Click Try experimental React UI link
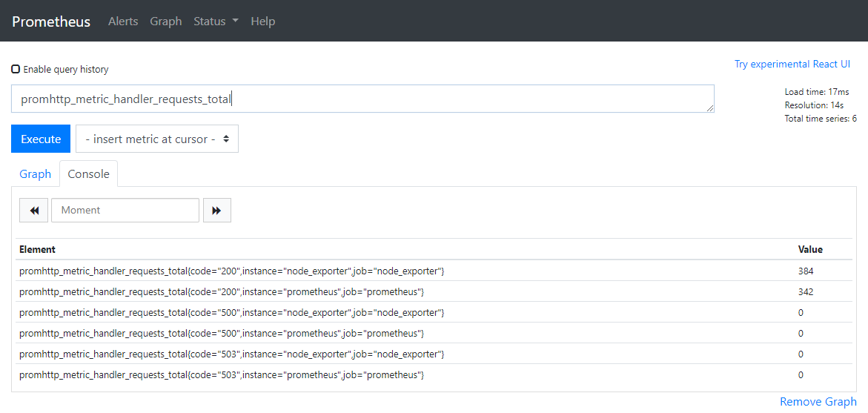Screen dimensions: 868x413 (x=792, y=65)
